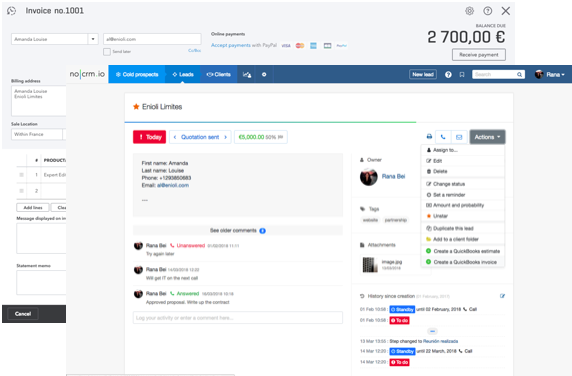
Task: Open the admin gear icon in noCRM navbar
Action: 264,74
